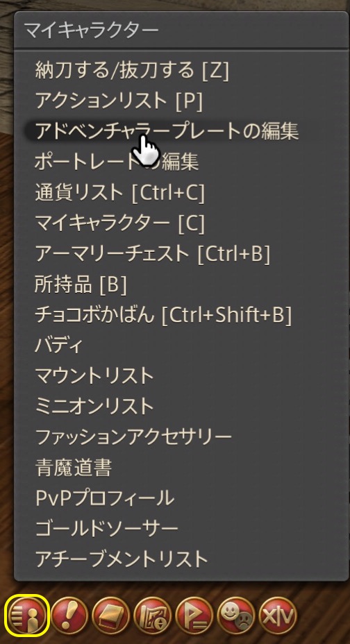Image resolution: width=350 pixels, height=644 pixels.
Task: Choose アドベンチャラープレートの編集
Action: click(167, 131)
